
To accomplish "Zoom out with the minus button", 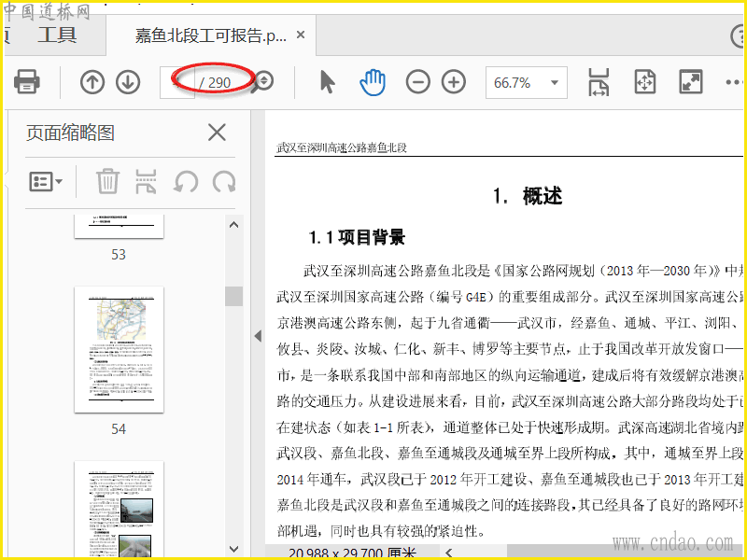I will click(x=417, y=82).
